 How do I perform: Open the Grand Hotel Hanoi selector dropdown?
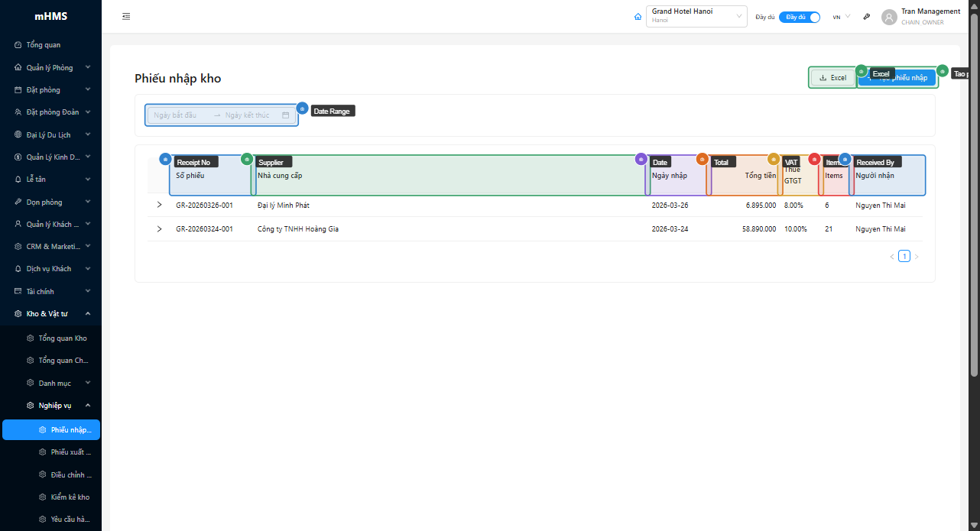pos(696,17)
